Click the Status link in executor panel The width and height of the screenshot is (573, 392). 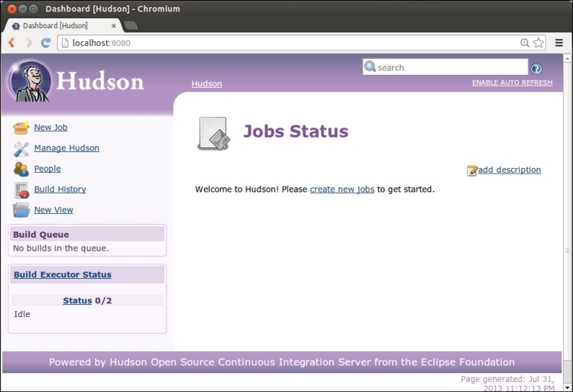(x=77, y=300)
